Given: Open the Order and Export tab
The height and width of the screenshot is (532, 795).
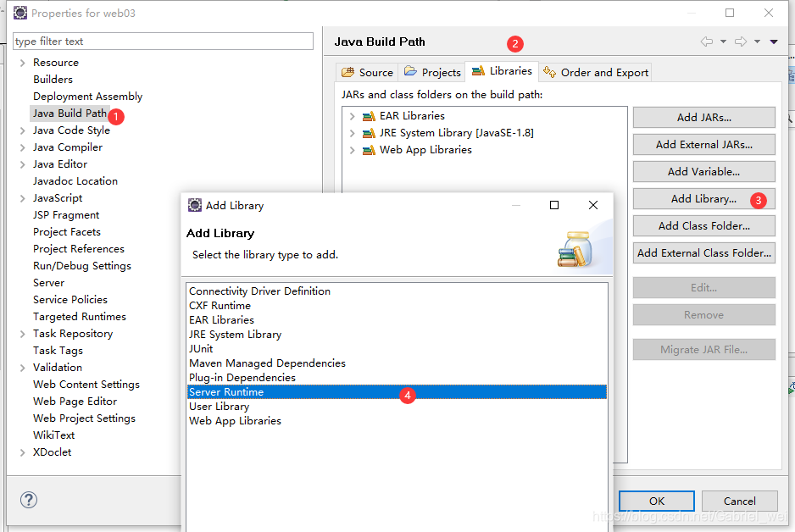Looking at the screenshot, I should tap(595, 73).
